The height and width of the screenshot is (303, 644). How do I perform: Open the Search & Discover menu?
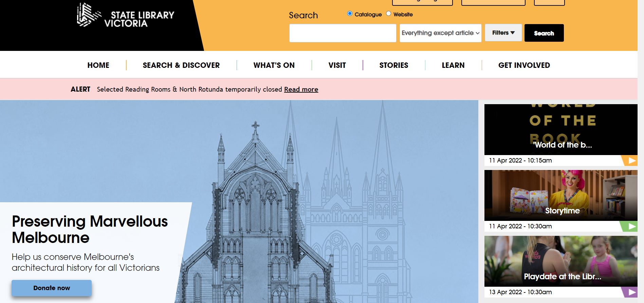point(181,65)
